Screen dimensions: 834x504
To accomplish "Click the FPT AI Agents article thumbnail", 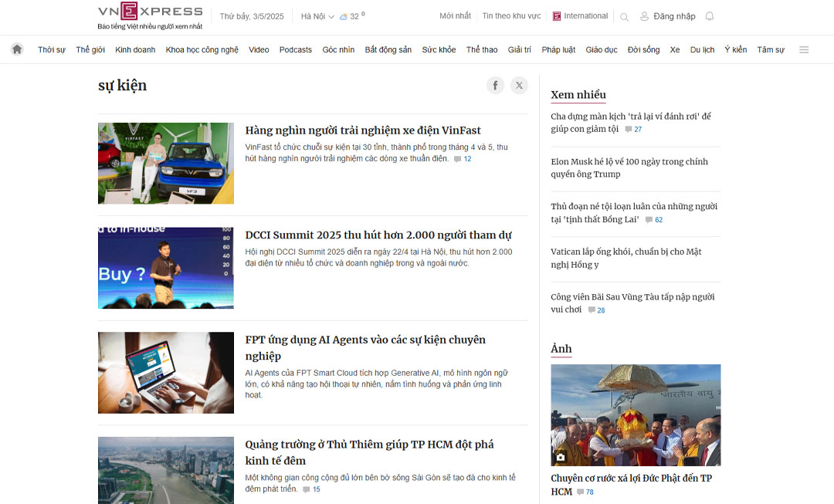I will pyautogui.click(x=165, y=373).
